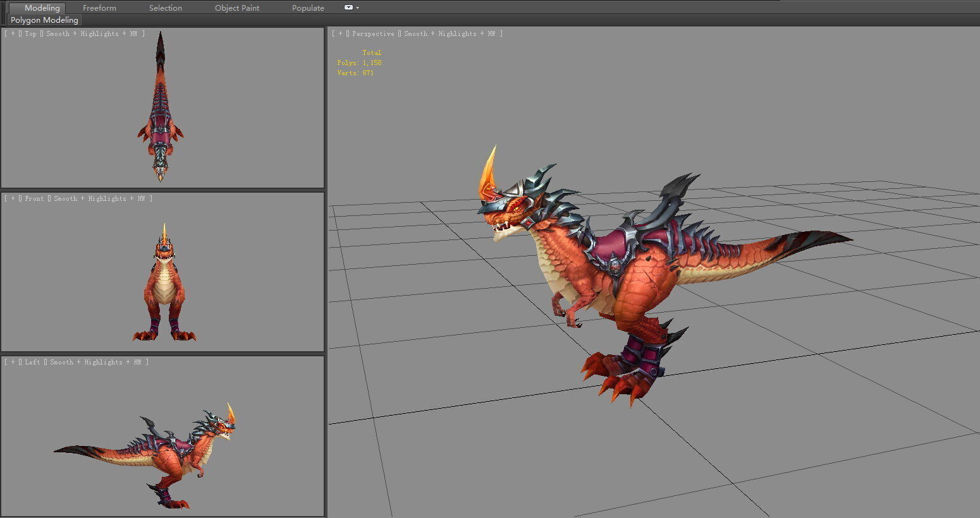The height and width of the screenshot is (518, 980).
Task: Switch to the Modeling ribbon tab
Action: point(42,8)
